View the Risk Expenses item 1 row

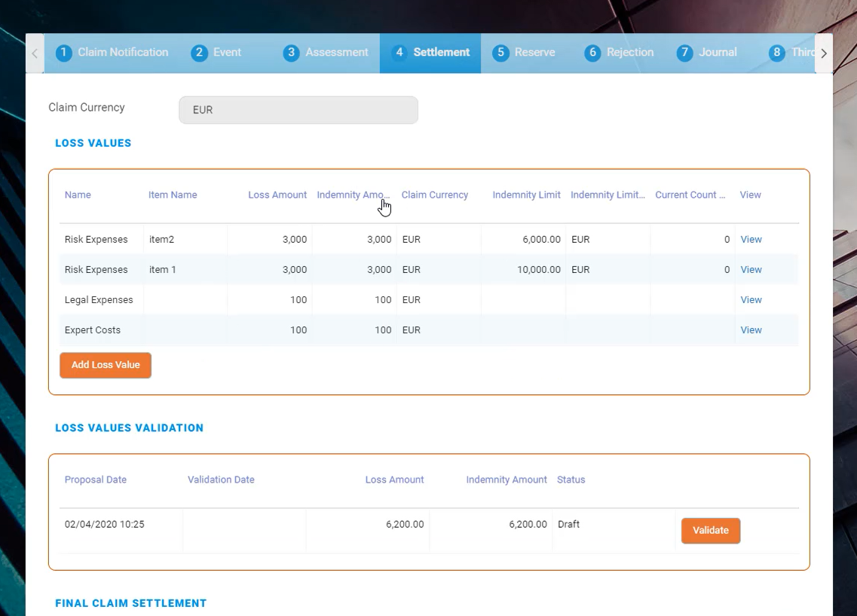click(751, 270)
